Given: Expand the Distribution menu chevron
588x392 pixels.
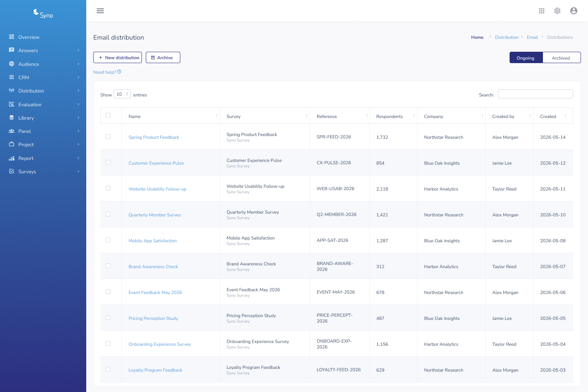Looking at the screenshot, I should (78, 91).
